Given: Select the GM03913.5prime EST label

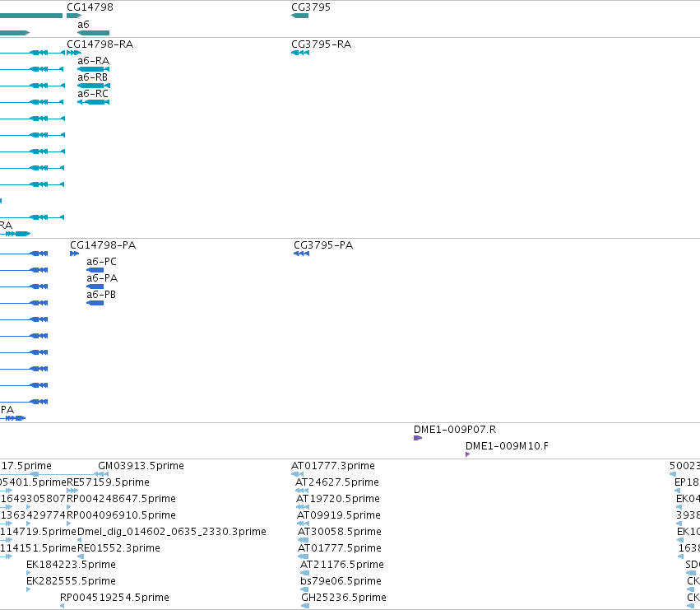Looking at the screenshot, I should coord(141,466).
